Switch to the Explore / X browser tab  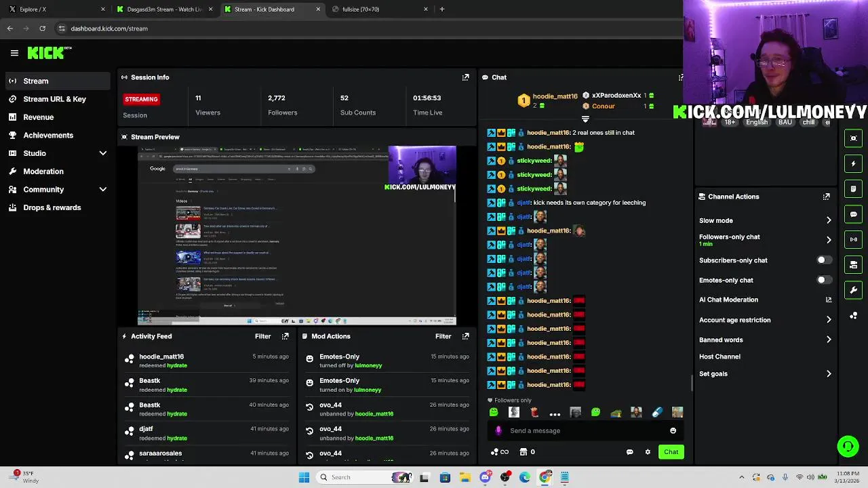click(56, 9)
